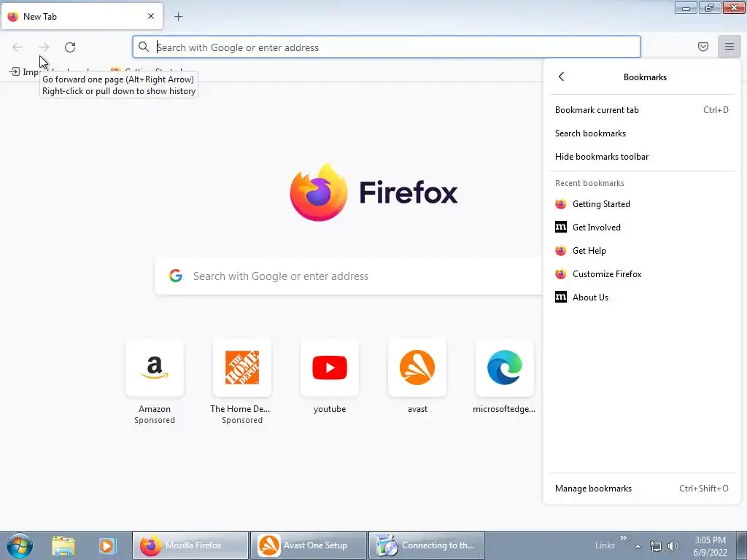Click the Firefox icon beside Getting Started
This screenshot has height=560, width=747.
[x=561, y=204]
